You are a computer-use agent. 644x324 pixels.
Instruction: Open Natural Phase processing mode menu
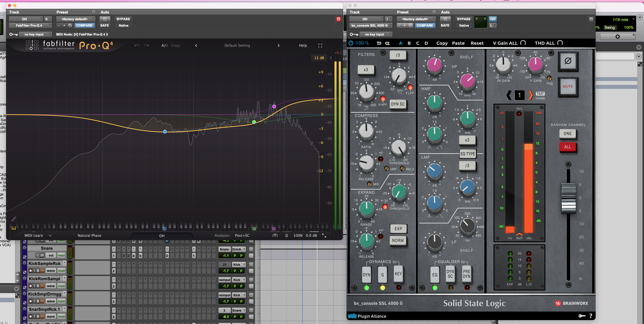89,235
